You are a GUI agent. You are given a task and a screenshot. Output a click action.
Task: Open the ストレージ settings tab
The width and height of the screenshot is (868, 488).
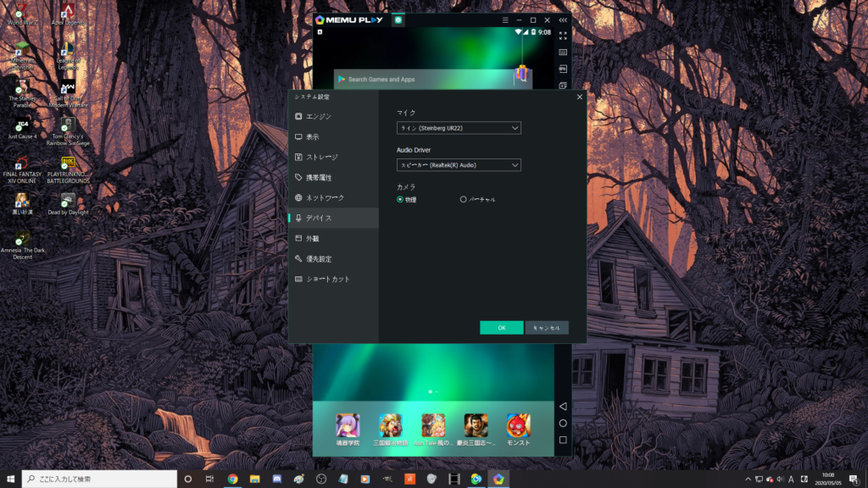click(x=333, y=157)
